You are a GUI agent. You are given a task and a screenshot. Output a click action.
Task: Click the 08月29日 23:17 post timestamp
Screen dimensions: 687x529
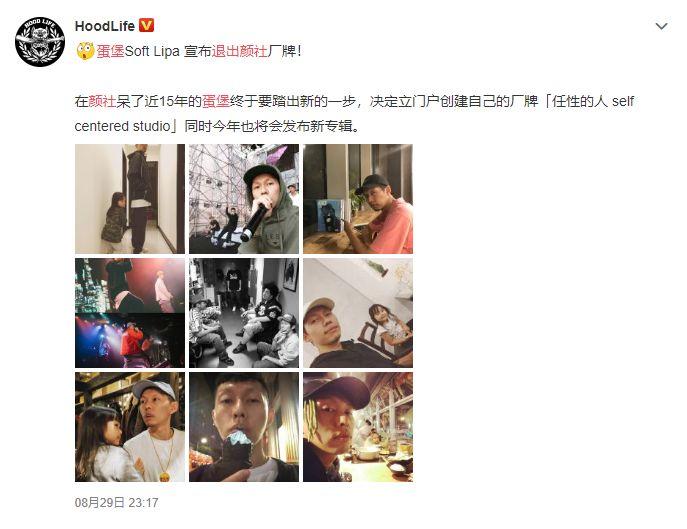tap(116, 502)
